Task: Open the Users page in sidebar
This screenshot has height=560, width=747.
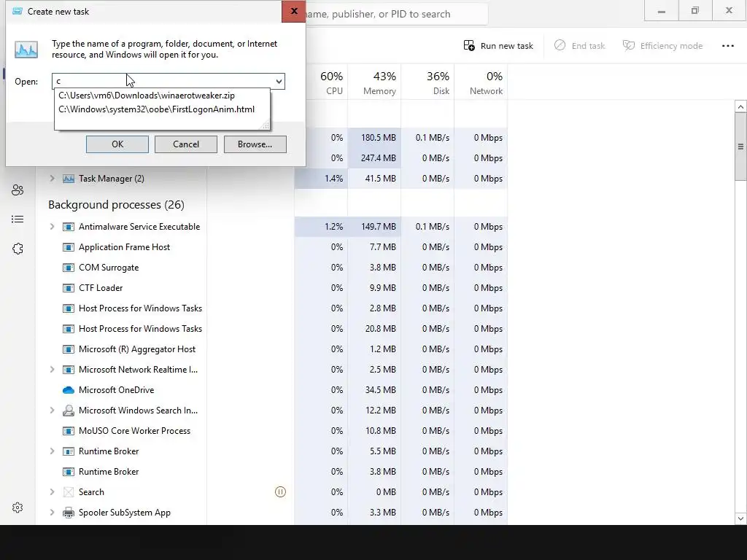Action: 18,190
